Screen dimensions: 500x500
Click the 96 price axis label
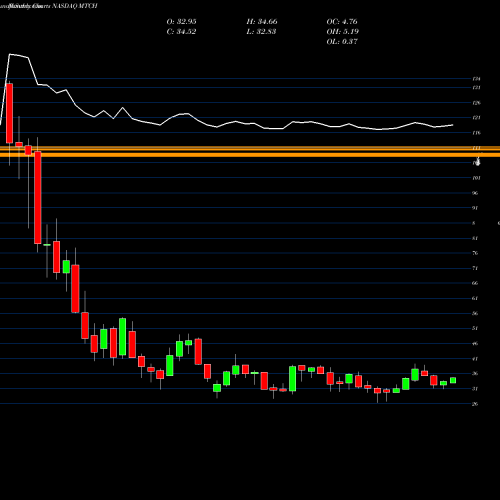[x=475, y=193]
